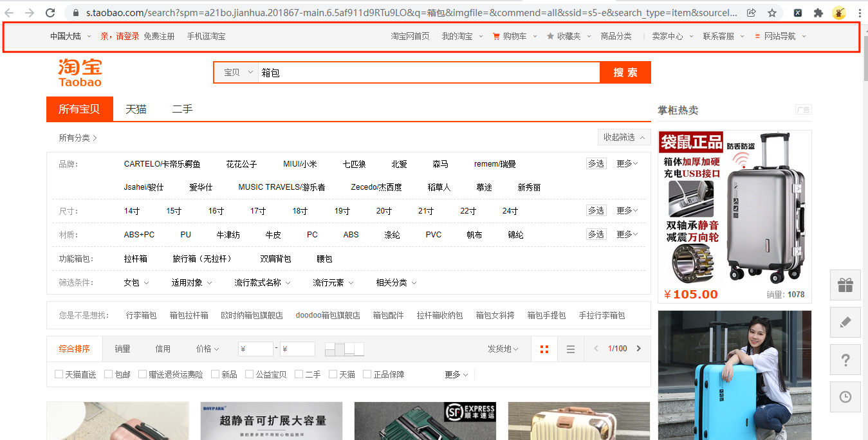Open the question-mark help icon
This screenshot has width=868, height=440.
[x=845, y=360]
